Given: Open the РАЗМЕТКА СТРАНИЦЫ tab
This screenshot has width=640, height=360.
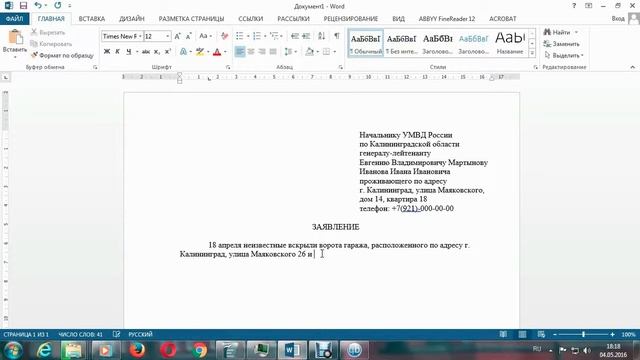Looking at the screenshot, I should [x=191, y=19].
